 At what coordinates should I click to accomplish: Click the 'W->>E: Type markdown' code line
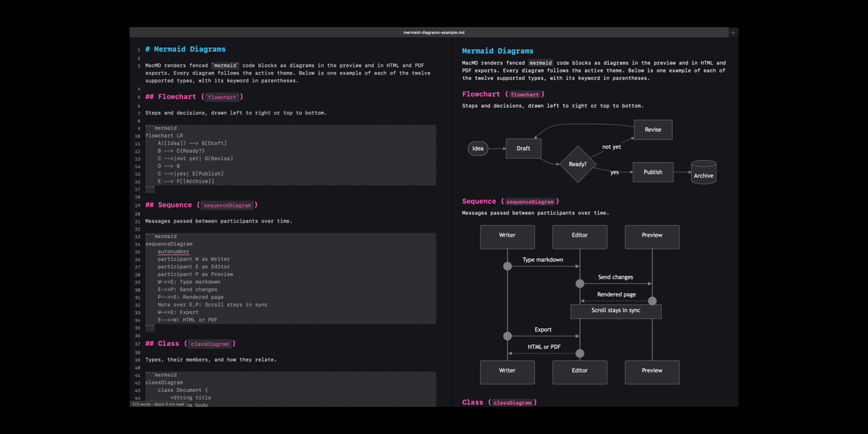tap(189, 282)
